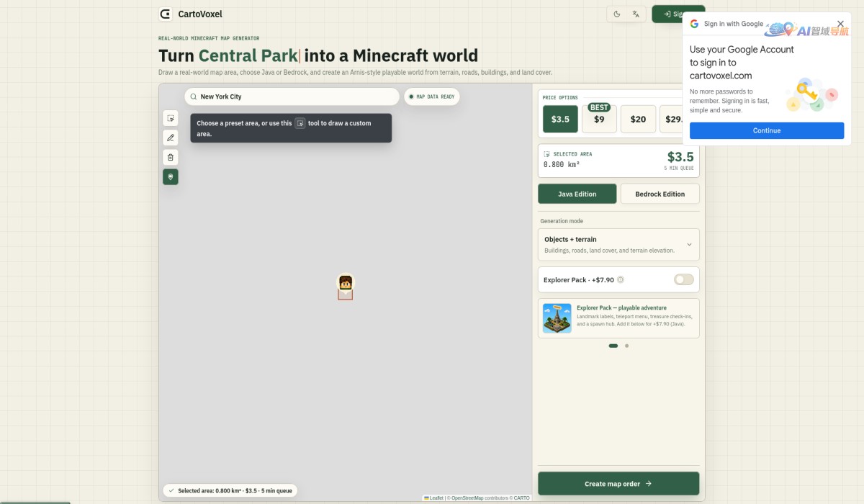Select the $3.5 price option
864x504 pixels.
tap(560, 119)
